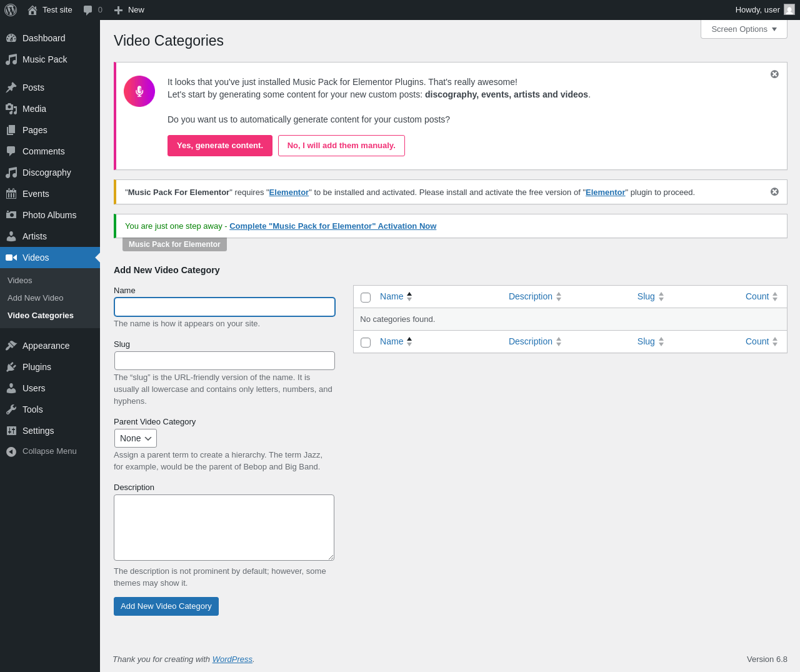Open the comments bubble icon in admin bar
This screenshot has height=672, width=800.
point(88,10)
